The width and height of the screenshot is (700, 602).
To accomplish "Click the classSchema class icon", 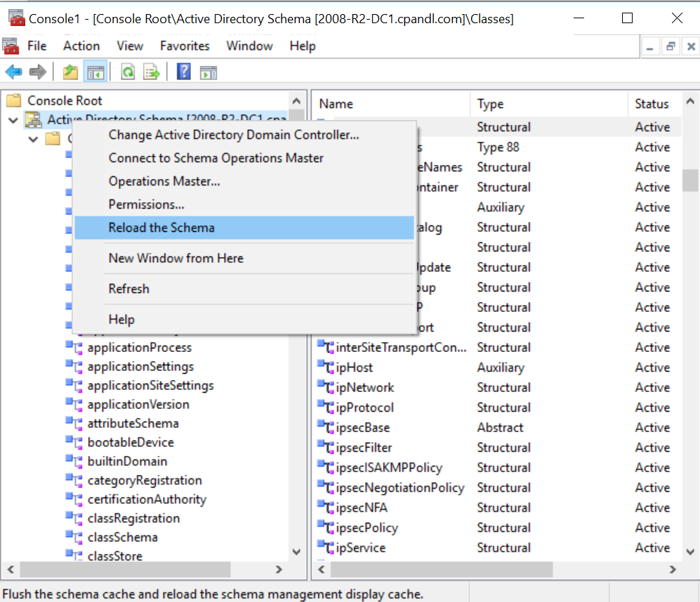I will tap(74, 537).
